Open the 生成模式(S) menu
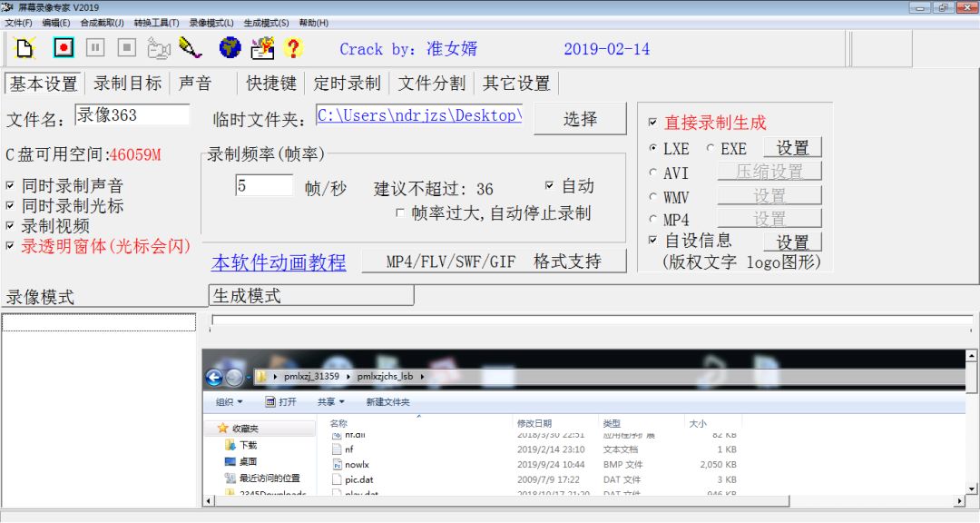This screenshot has height=523, width=980. (266, 23)
